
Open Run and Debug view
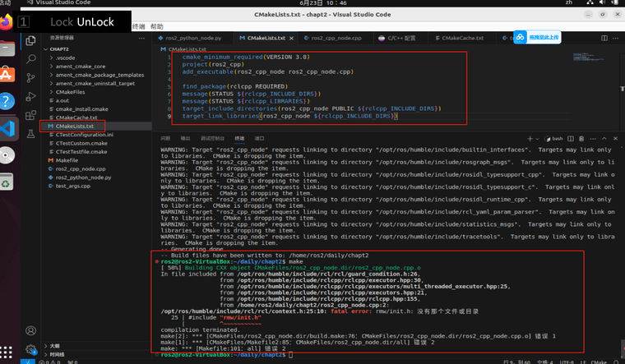30,96
